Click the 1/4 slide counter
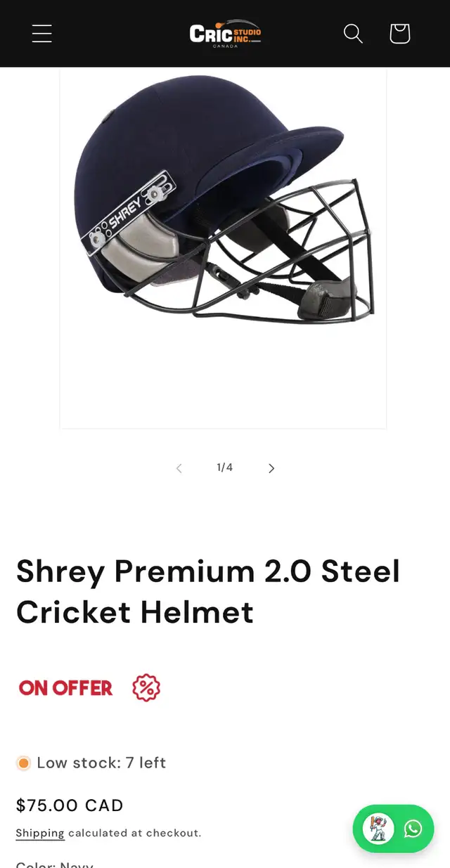Image resolution: width=450 pixels, height=868 pixels. point(224,467)
